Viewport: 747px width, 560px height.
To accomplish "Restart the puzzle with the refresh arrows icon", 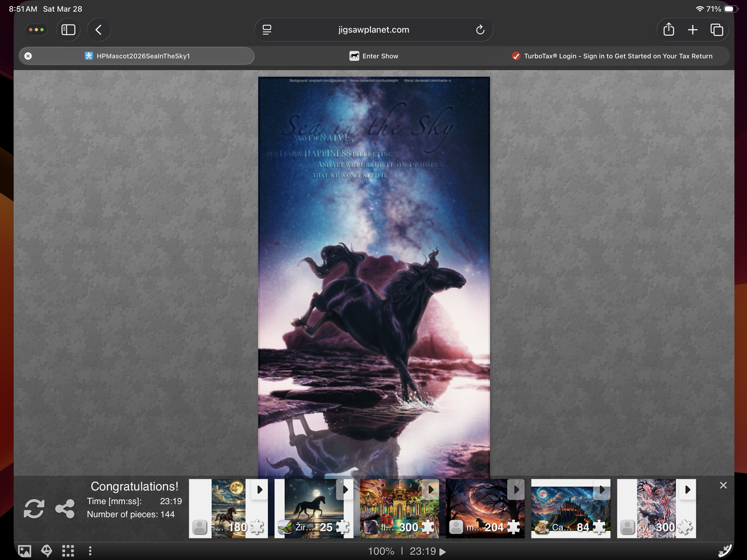I will [34, 509].
